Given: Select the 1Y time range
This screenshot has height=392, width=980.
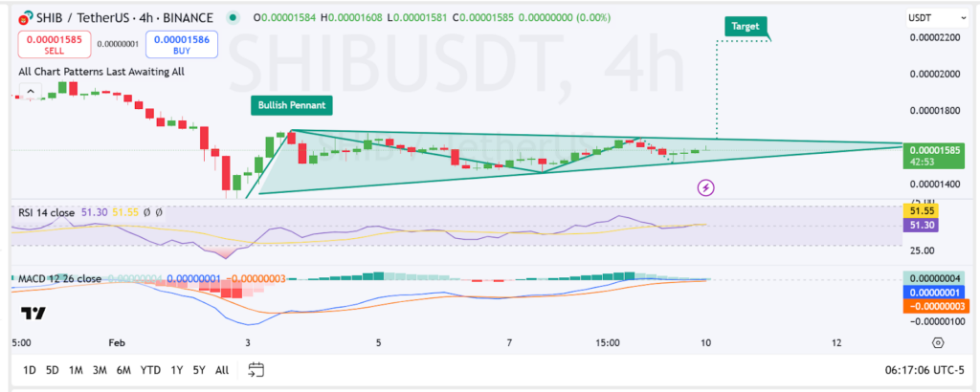Looking at the screenshot, I should (x=176, y=370).
